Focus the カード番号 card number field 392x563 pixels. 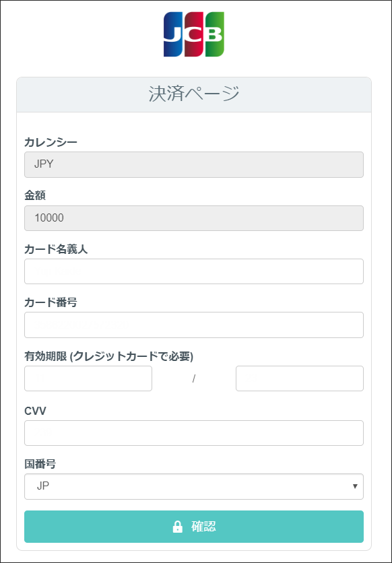click(194, 325)
